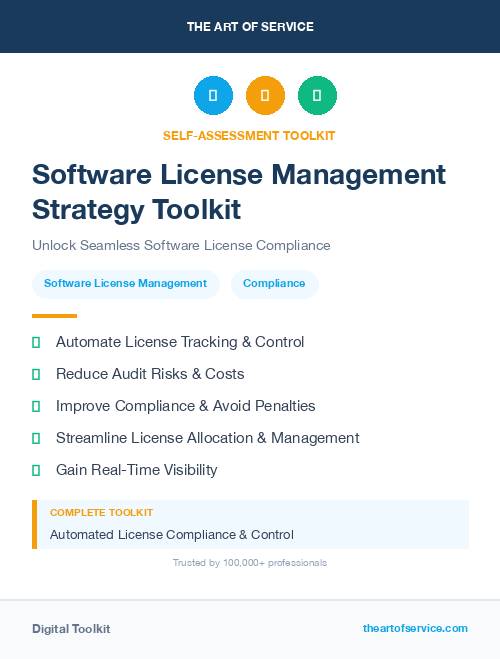This screenshot has height=659, width=500.
Task: Click bullet icon beside Improve Compliance
Action: [x=36, y=406]
